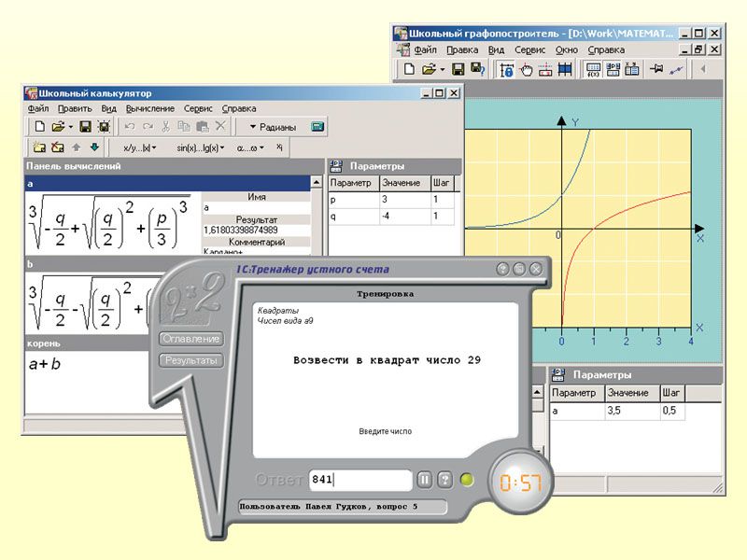Expand the sin(x)...lg(x) functions dropdown
Screen dimensions: 747x560
(200, 147)
